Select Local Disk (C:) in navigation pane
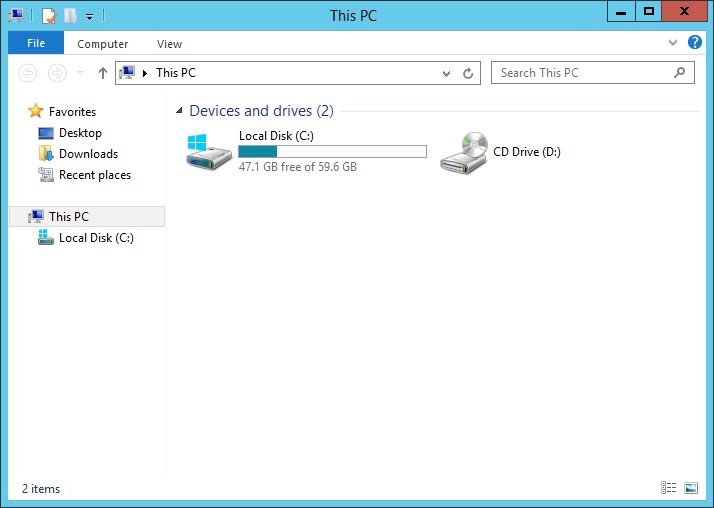 click(95, 238)
